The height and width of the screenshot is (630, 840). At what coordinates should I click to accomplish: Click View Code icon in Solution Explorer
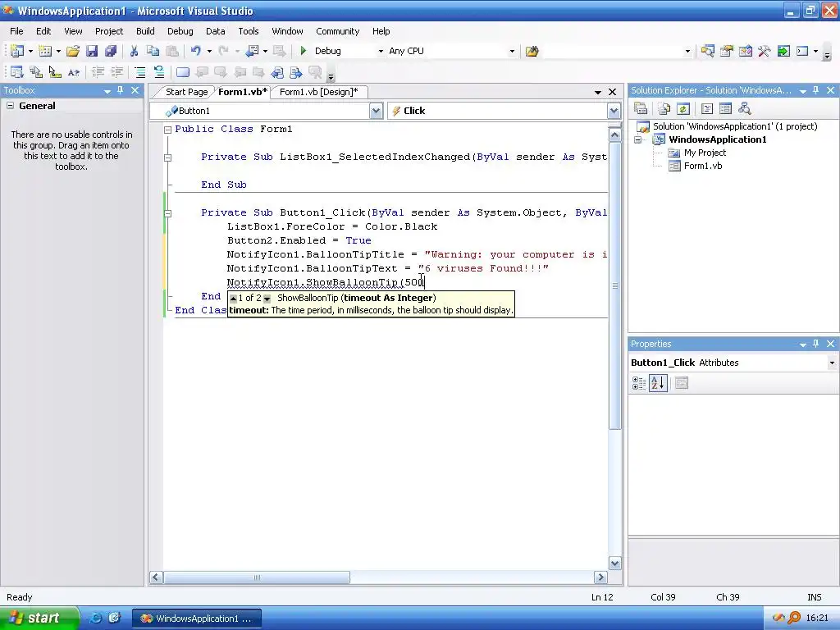(707, 109)
